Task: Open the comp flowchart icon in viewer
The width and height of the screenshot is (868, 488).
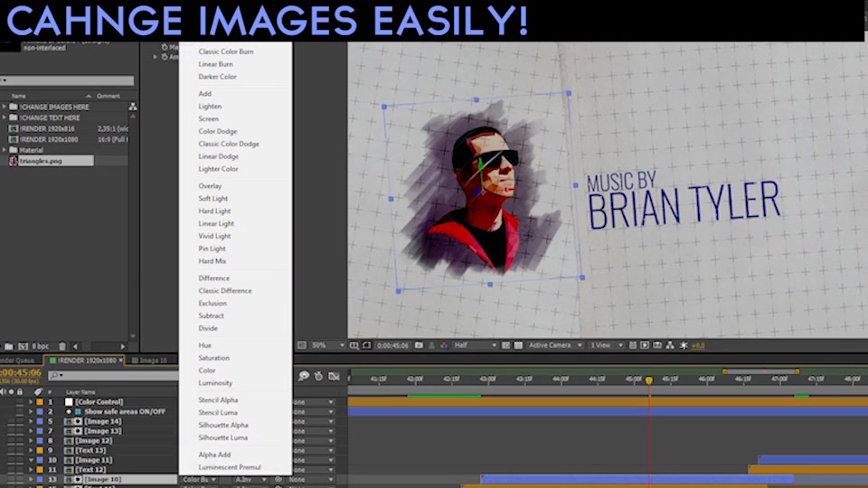Action: pyautogui.click(x=670, y=345)
